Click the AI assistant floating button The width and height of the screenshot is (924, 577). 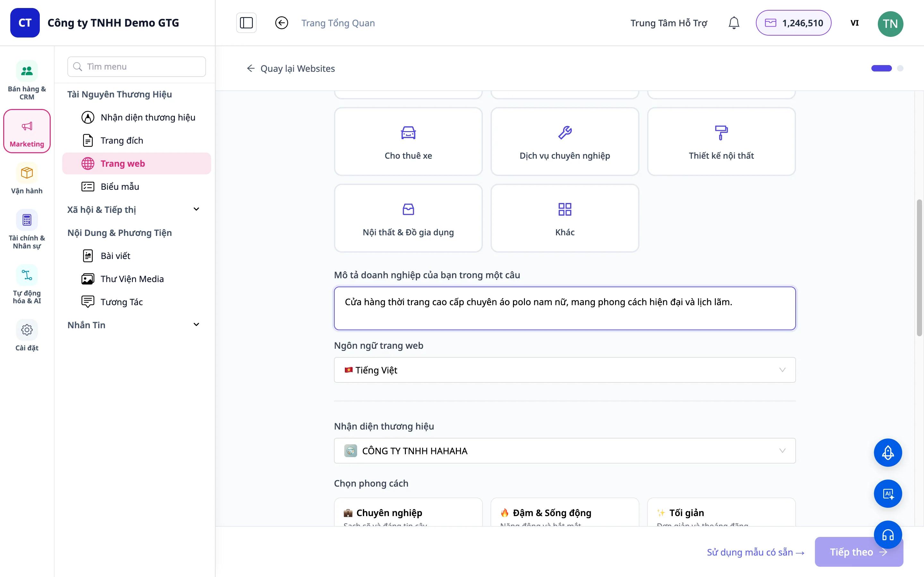pos(888,493)
